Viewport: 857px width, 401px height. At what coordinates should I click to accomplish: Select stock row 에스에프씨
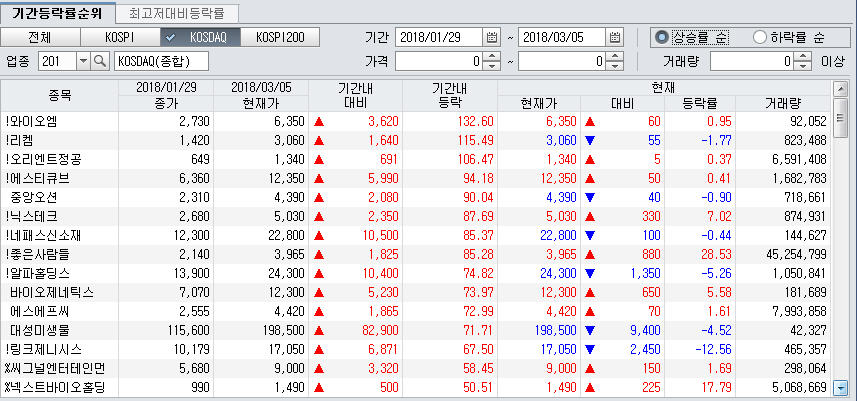(415, 311)
